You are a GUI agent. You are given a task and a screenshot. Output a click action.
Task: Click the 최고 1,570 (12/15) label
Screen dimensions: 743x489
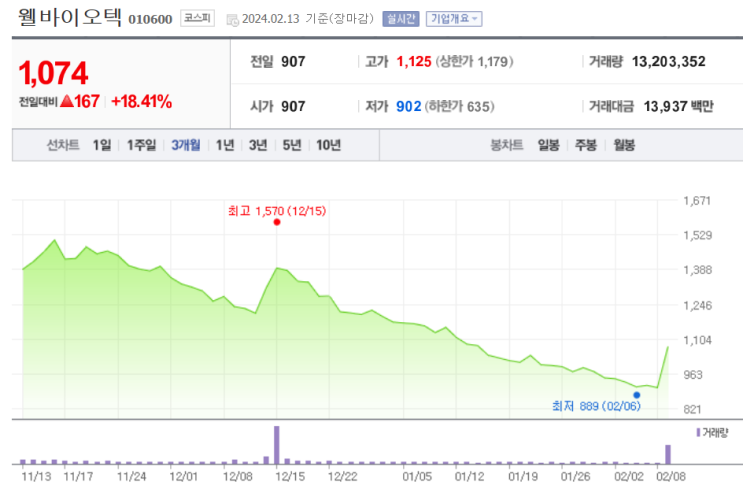tap(277, 211)
